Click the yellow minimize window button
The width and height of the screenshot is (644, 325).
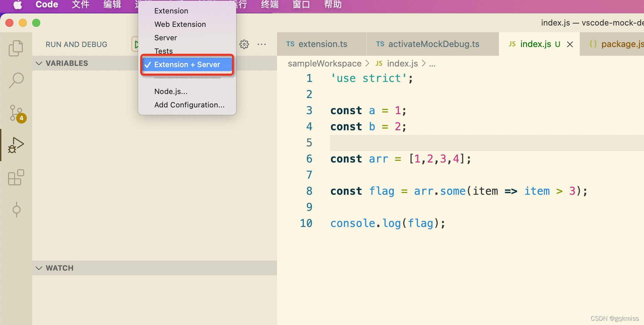(23, 23)
